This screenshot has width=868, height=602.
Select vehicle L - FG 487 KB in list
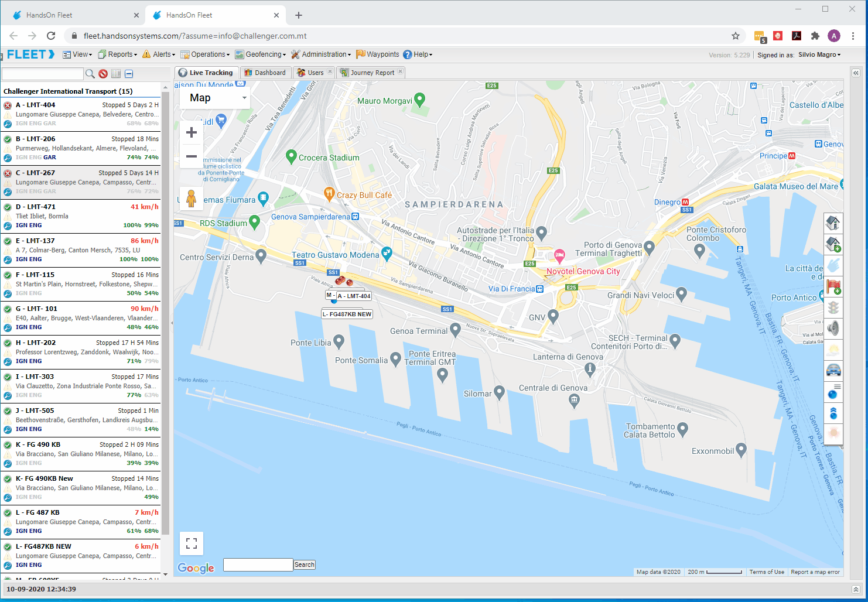[x=81, y=522]
